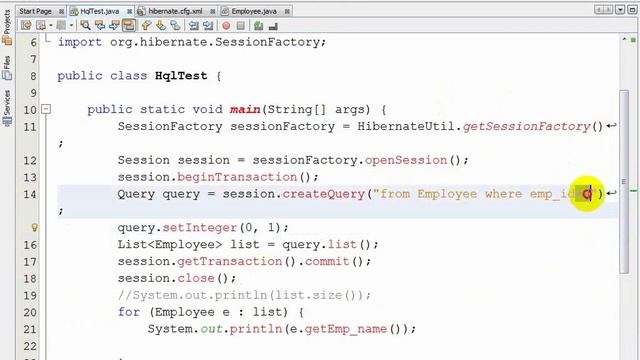Viewport: 640px width, 360px height.
Task: Close the Employee.java tab
Action: click(x=287, y=11)
